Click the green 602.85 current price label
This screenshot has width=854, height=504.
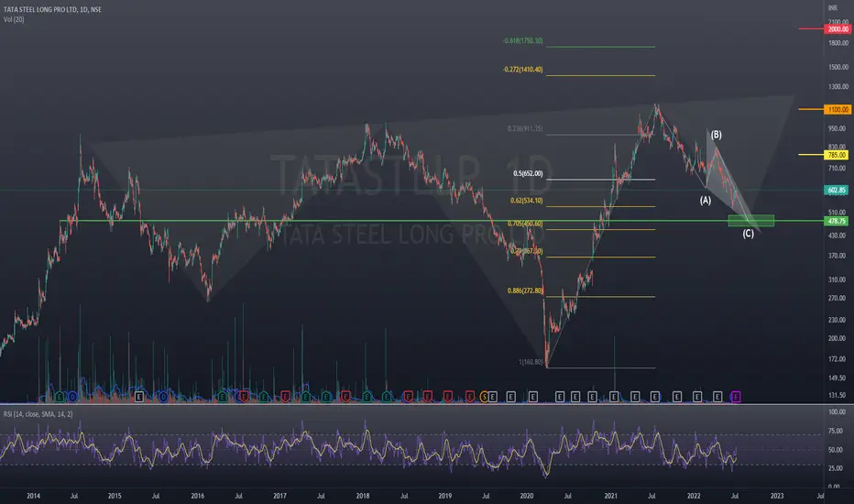838,191
